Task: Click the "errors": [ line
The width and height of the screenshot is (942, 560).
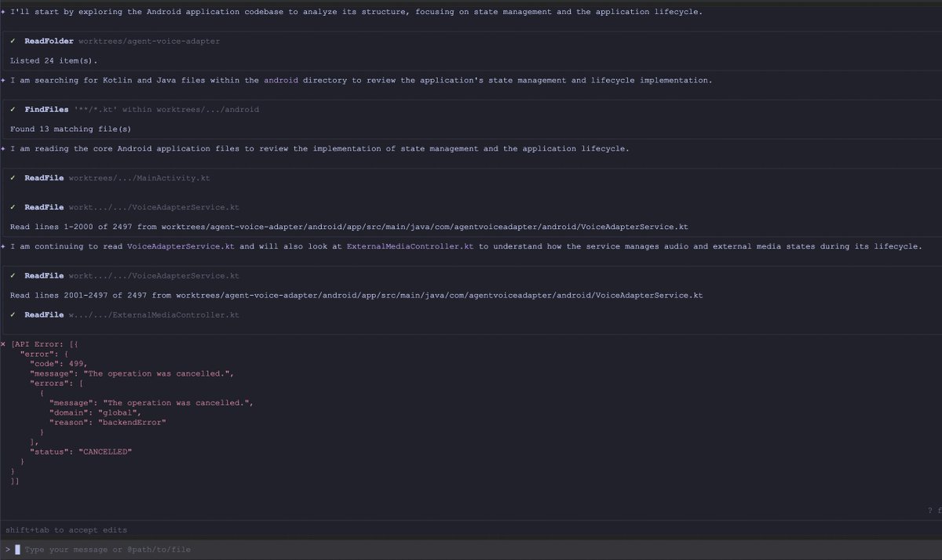Action: click(56, 384)
